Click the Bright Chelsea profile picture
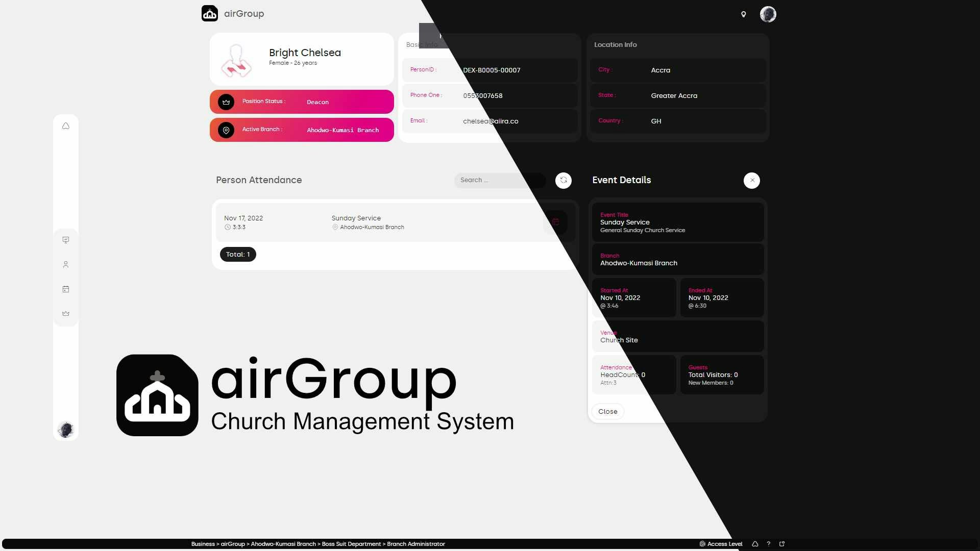Viewport: 980px width, 551px height. click(x=236, y=60)
